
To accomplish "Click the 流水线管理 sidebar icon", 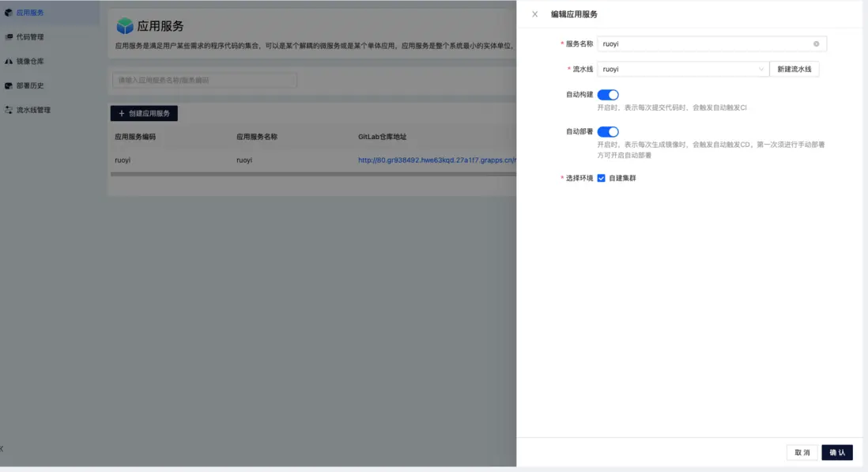I will pyautogui.click(x=9, y=110).
